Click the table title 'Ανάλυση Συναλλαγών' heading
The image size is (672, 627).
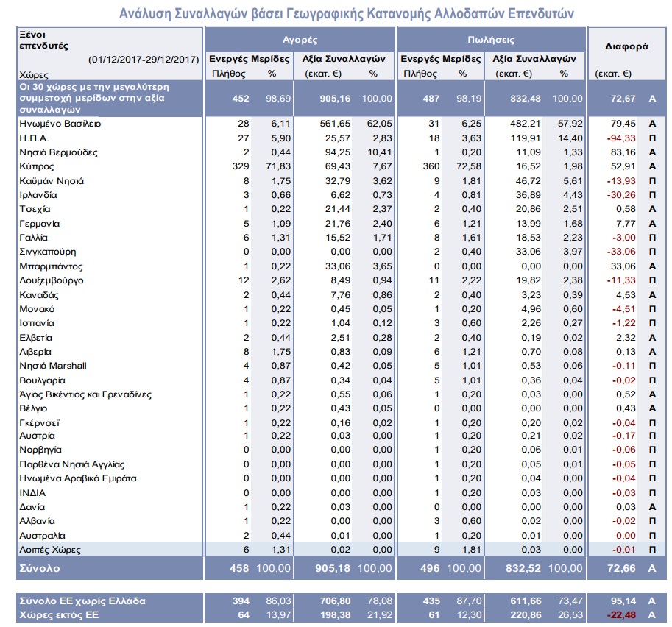click(x=346, y=13)
